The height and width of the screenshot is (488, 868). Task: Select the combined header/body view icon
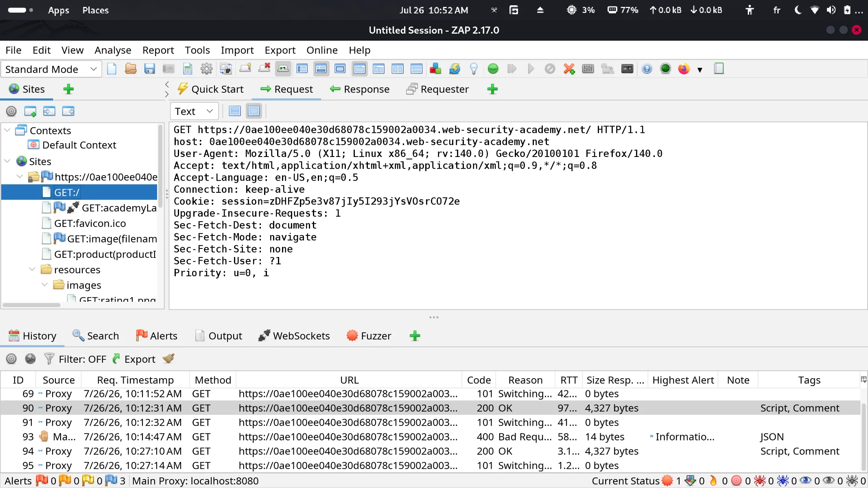[254, 111]
